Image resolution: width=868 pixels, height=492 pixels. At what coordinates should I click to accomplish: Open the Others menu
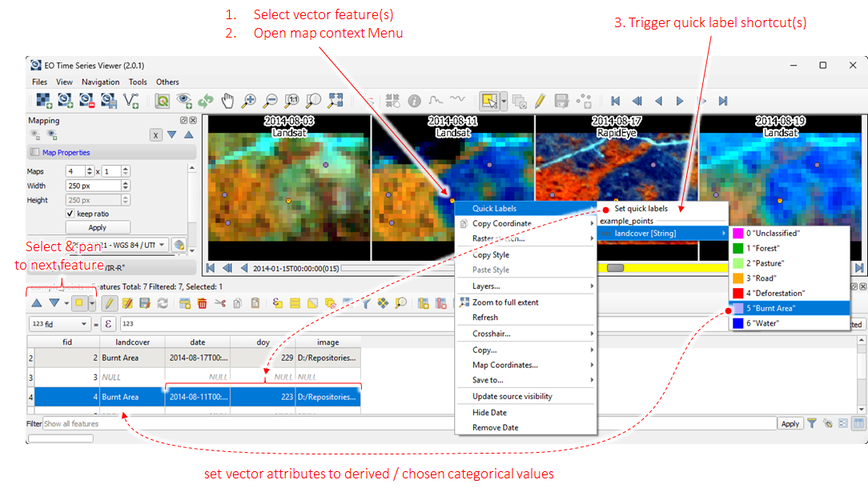coord(167,82)
